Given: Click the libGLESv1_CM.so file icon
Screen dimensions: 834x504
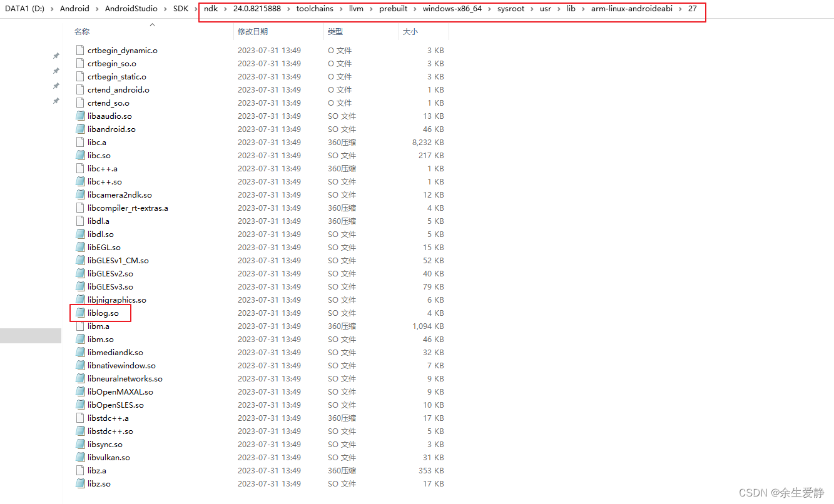Looking at the screenshot, I should [x=79, y=260].
